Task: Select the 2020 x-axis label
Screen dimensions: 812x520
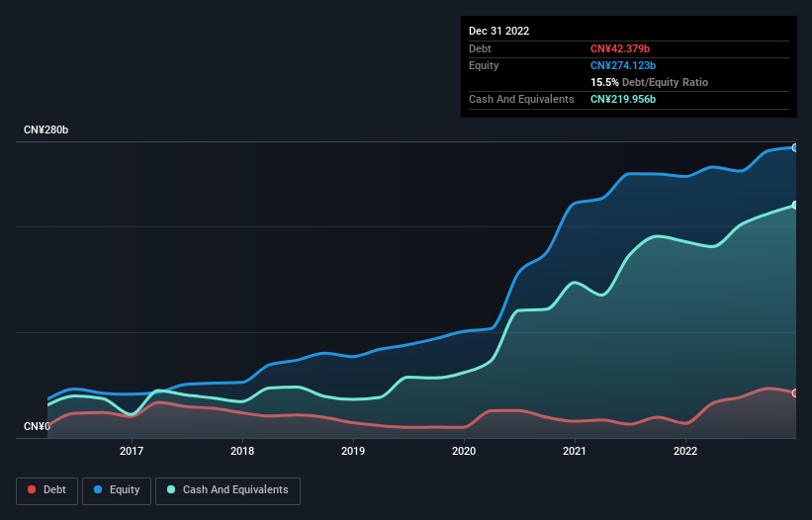Action: (464, 451)
